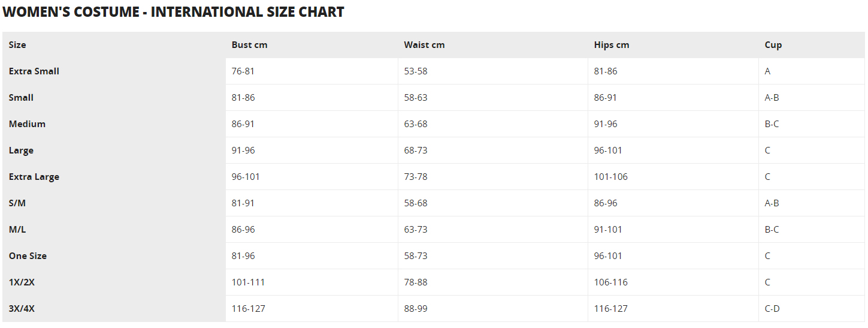Click the 1X/2X size row label
This screenshot has height=328, width=868.
[22, 282]
